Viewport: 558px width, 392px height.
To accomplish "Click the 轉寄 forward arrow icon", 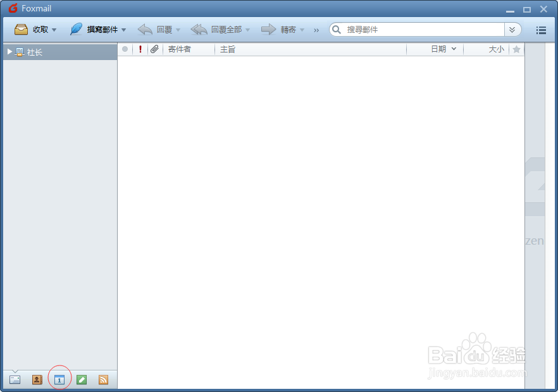I will [x=269, y=29].
